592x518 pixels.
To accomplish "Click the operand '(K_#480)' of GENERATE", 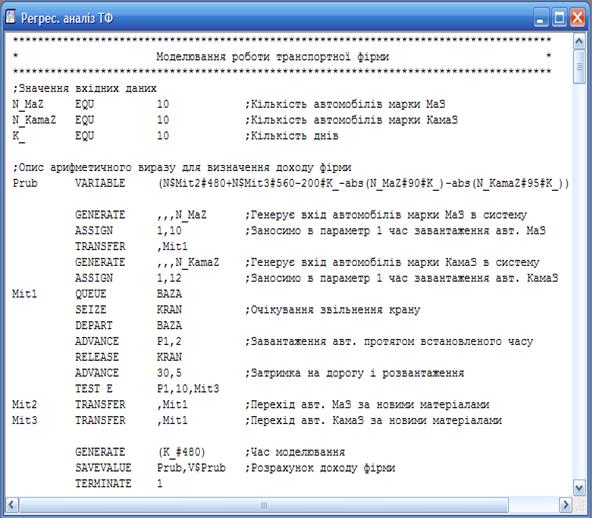I will coord(182,452).
